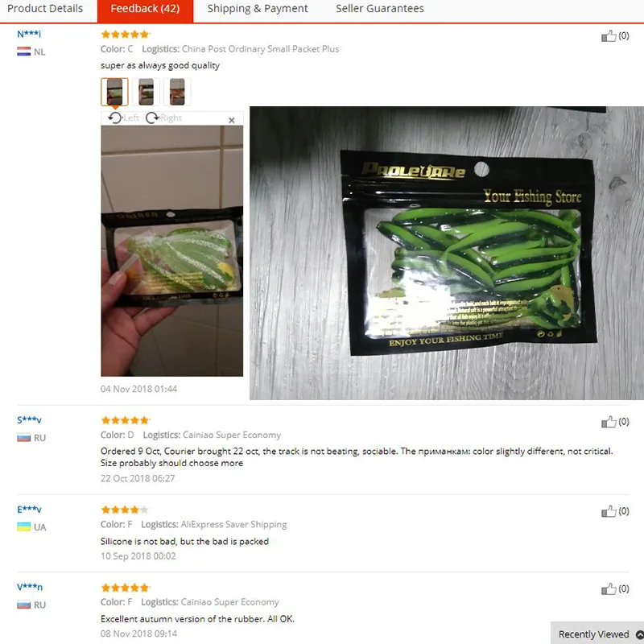Give thumbs-up to E***v's review

[x=609, y=511]
